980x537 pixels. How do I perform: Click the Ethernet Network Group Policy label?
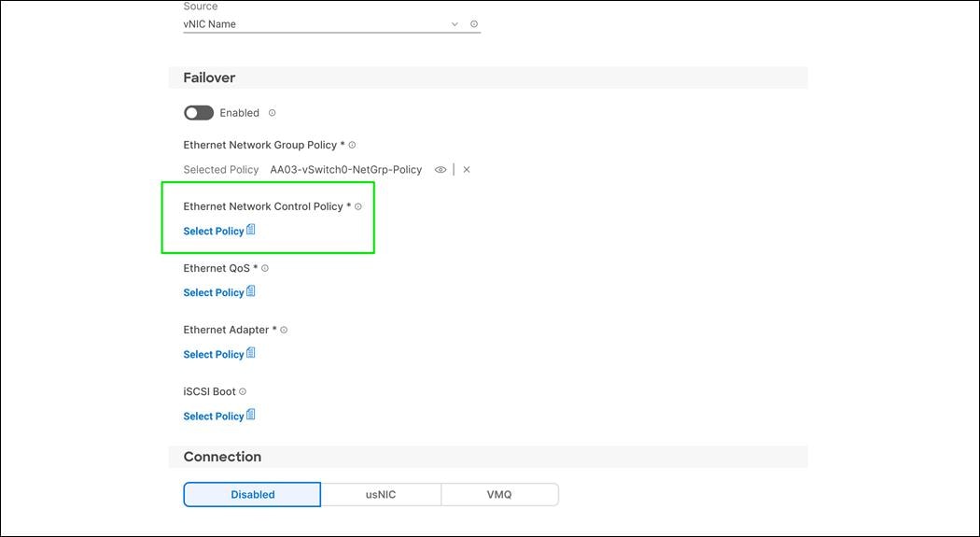(x=260, y=145)
